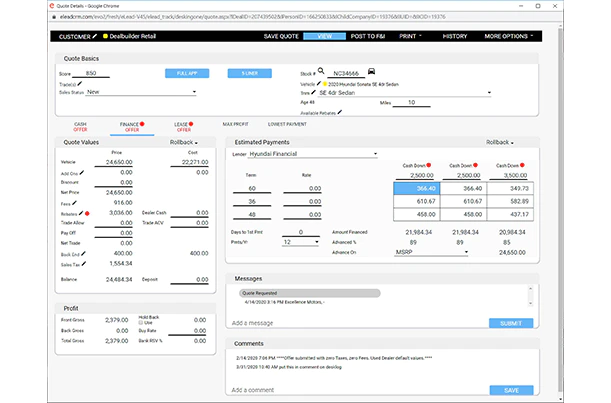Viewport: 611px width, 403px height.
Task: Open the Advance On MSRP dropdown
Action: pos(431,252)
